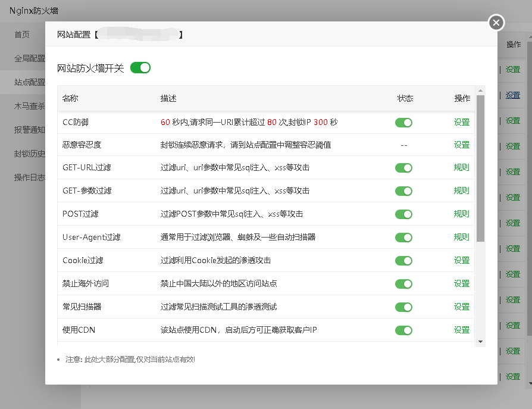Viewport: 532px width, 409px height.
Task: Click the 描述 column header
Action: (168, 98)
